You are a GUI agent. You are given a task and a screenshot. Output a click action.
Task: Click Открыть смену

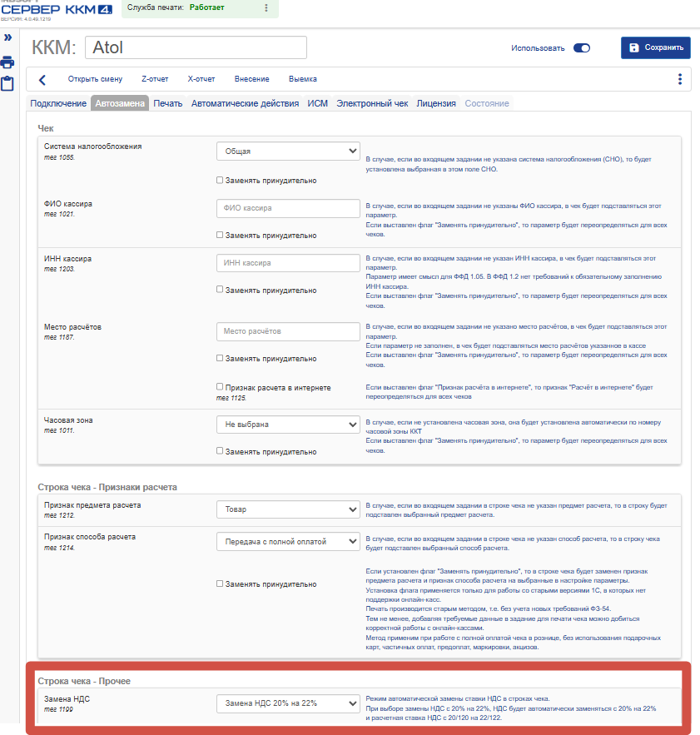click(95, 79)
